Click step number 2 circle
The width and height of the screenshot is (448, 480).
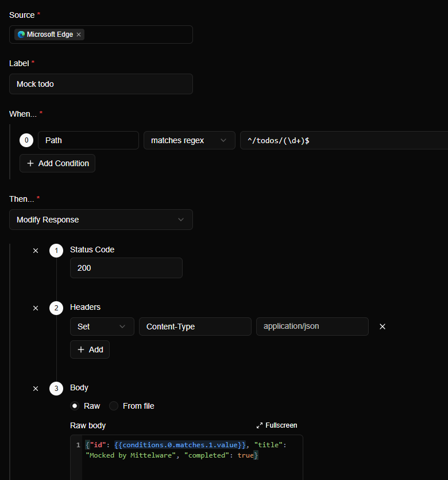pos(56,308)
